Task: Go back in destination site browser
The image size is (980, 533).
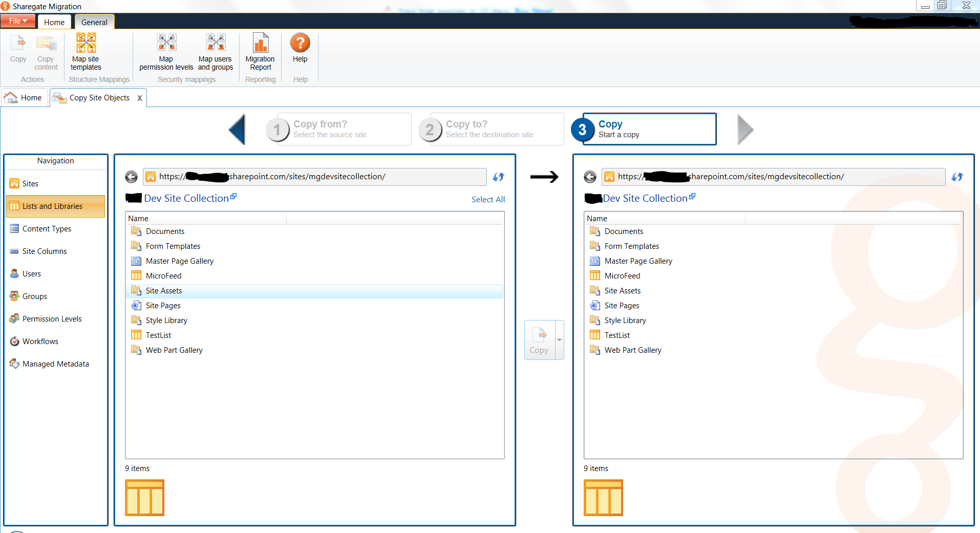Action: pyautogui.click(x=590, y=177)
